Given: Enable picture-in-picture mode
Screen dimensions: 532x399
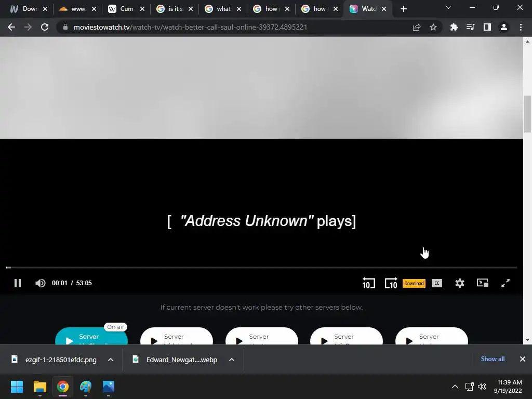Looking at the screenshot, I should coord(483,283).
